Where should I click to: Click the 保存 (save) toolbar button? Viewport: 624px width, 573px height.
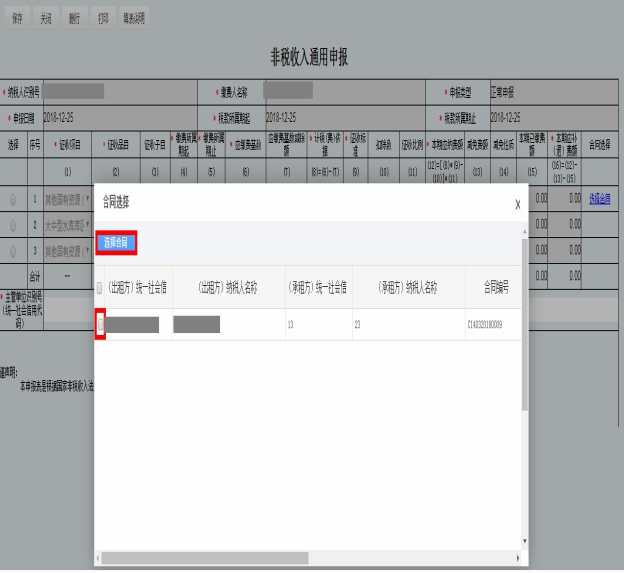tap(17, 18)
